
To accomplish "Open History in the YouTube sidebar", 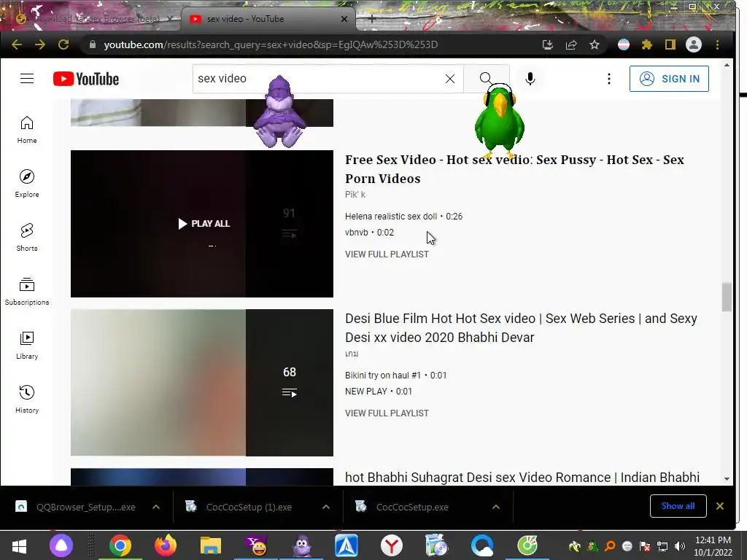I will tap(27, 399).
